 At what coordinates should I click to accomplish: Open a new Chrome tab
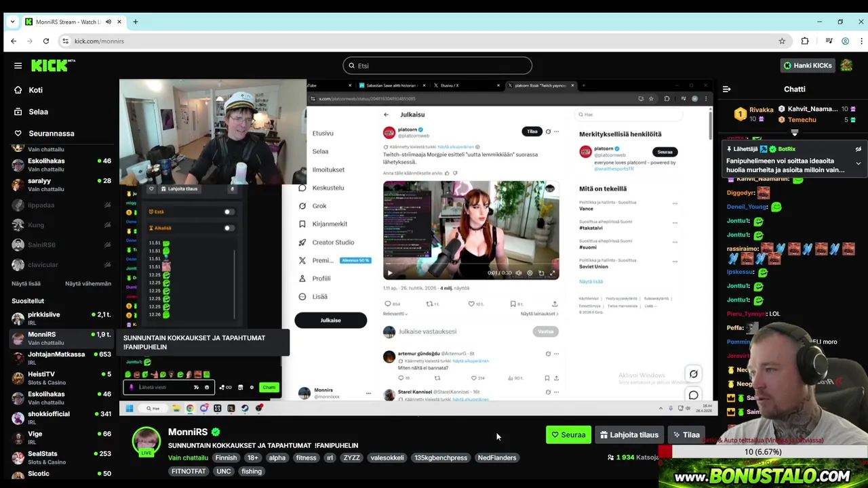135,22
